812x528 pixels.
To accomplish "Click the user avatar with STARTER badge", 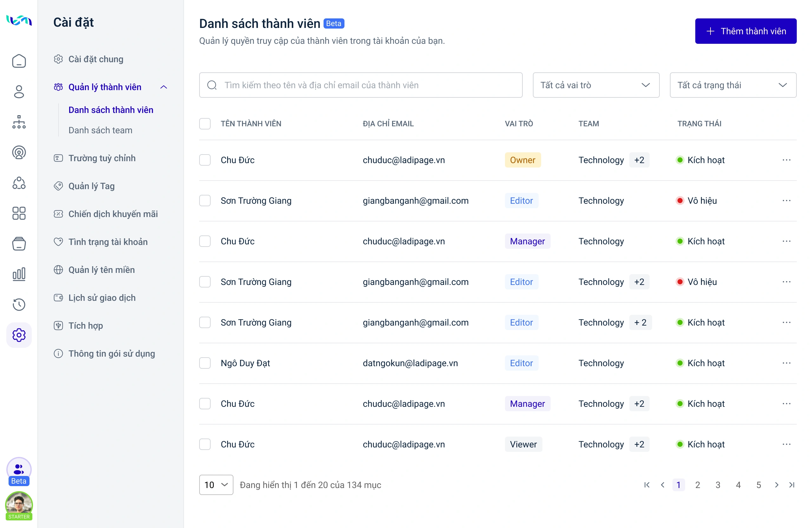I will click(x=19, y=505).
